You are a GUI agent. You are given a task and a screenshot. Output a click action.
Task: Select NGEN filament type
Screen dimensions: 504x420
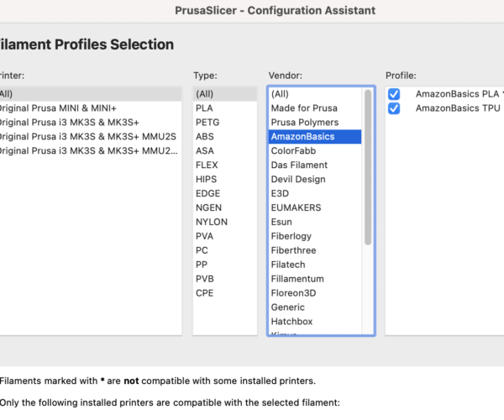pyautogui.click(x=224, y=207)
